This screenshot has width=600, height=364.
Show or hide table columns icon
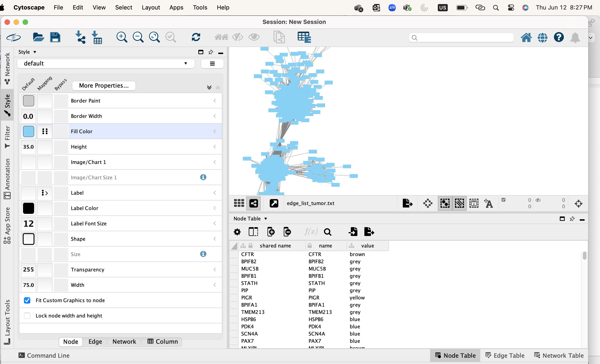point(253,232)
